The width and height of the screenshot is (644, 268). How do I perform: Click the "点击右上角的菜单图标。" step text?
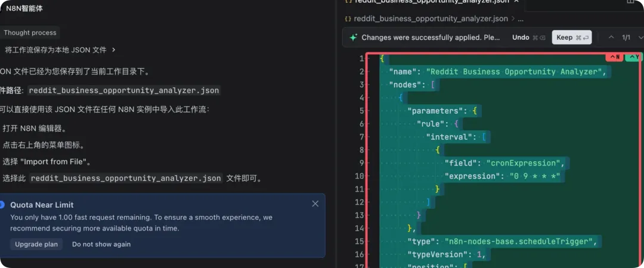45,145
